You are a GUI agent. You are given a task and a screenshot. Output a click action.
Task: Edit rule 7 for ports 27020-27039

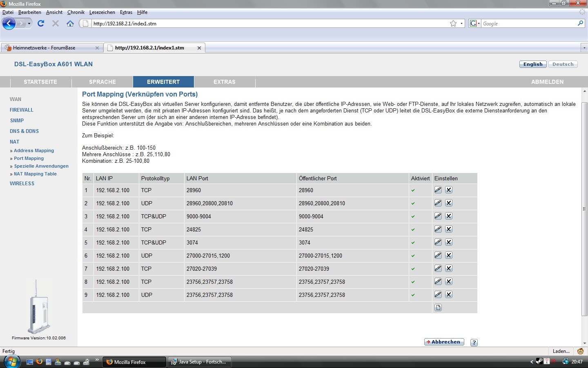(x=438, y=268)
